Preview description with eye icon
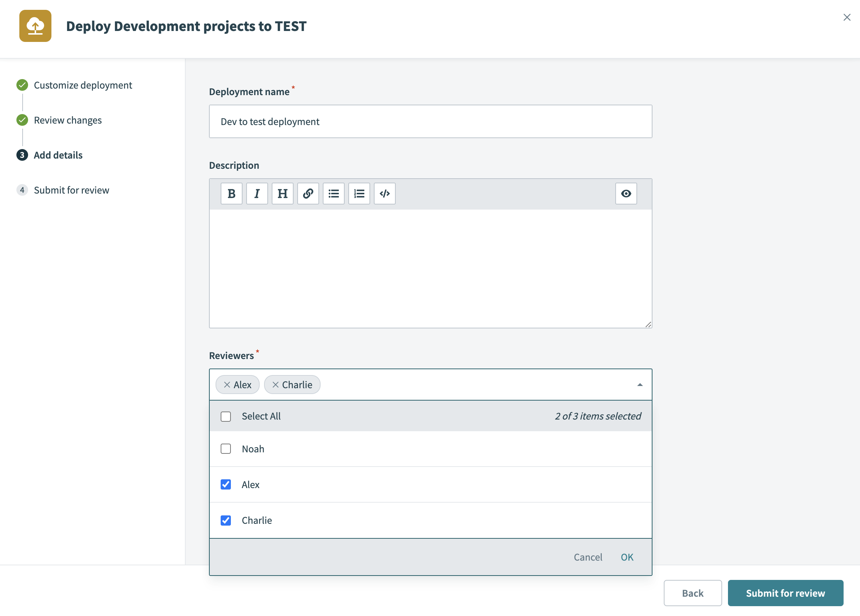860x616 pixels. click(625, 194)
